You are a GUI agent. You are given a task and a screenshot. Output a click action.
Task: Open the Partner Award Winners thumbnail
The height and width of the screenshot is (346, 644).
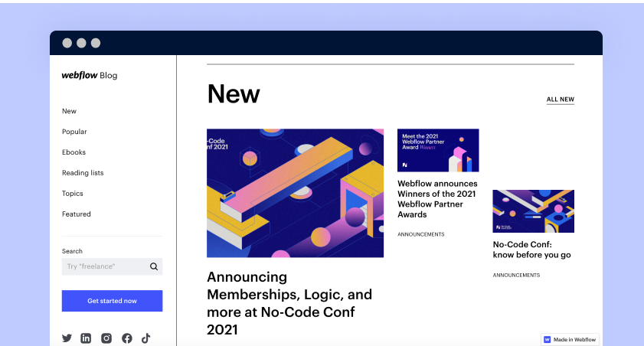point(438,150)
